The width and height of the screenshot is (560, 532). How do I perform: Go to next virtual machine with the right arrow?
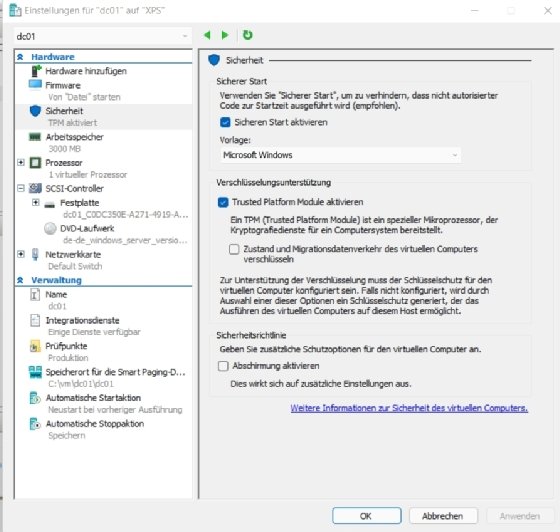coord(225,35)
